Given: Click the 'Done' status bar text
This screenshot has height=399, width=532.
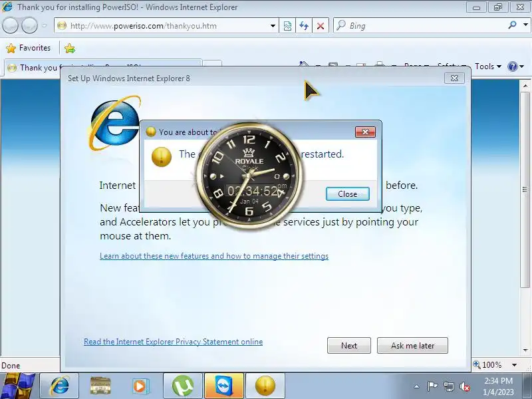Looking at the screenshot, I should pyautogui.click(x=11, y=365).
